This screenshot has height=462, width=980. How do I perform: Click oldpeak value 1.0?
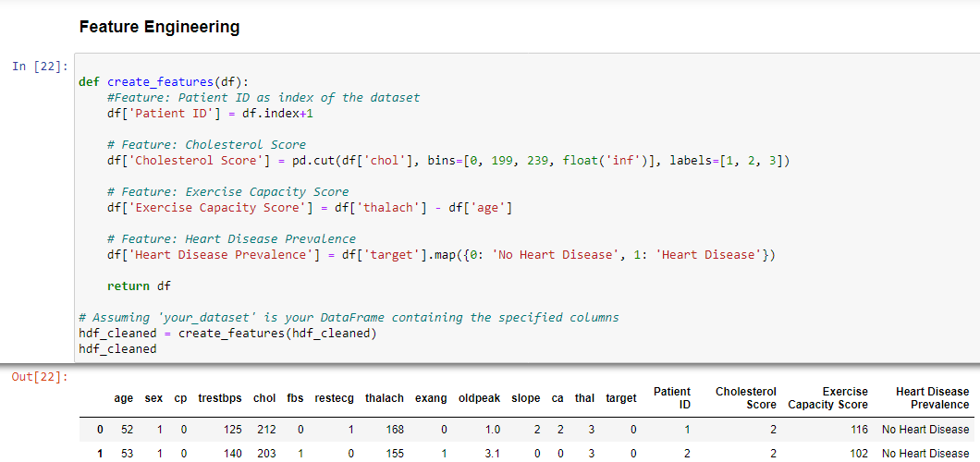(493, 430)
